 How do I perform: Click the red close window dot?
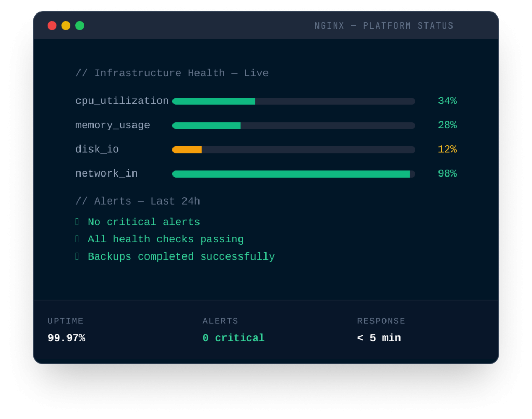(x=52, y=25)
